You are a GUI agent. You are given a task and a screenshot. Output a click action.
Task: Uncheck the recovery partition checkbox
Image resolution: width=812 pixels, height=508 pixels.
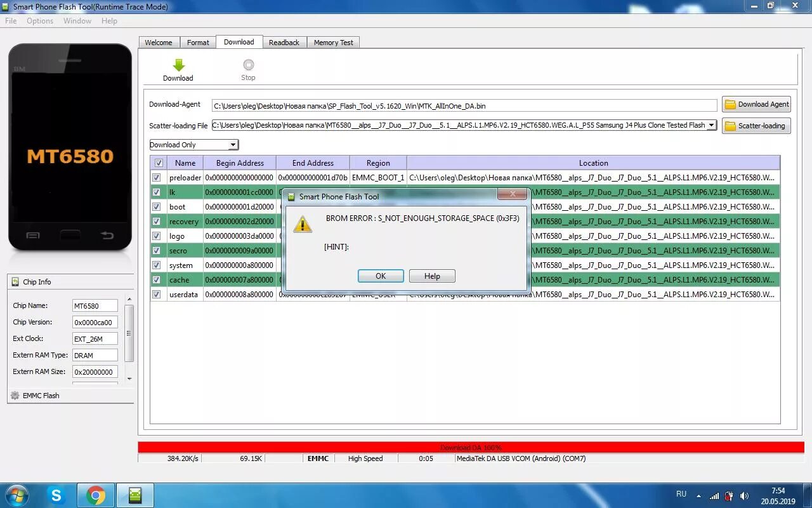(x=157, y=222)
